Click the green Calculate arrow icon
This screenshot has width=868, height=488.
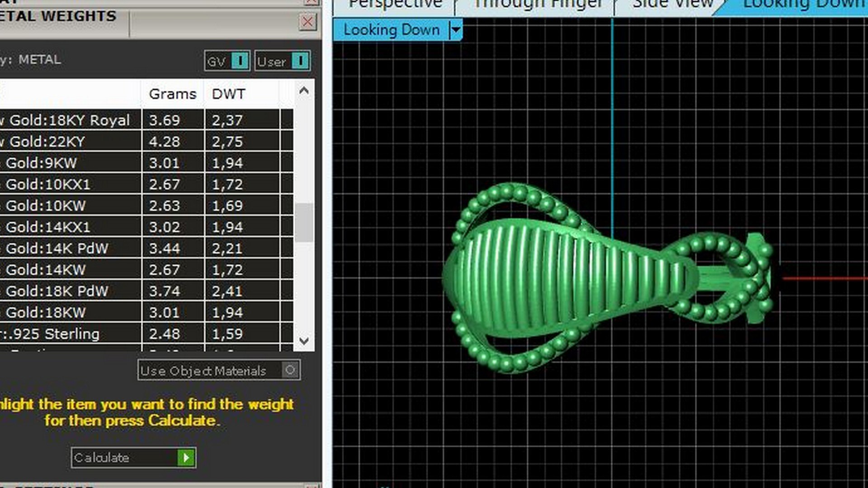(186, 458)
